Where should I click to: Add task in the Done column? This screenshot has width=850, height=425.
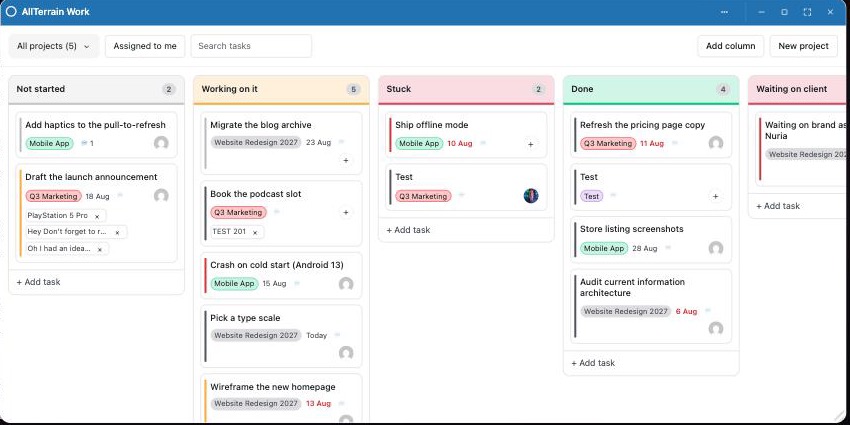[x=593, y=363]
